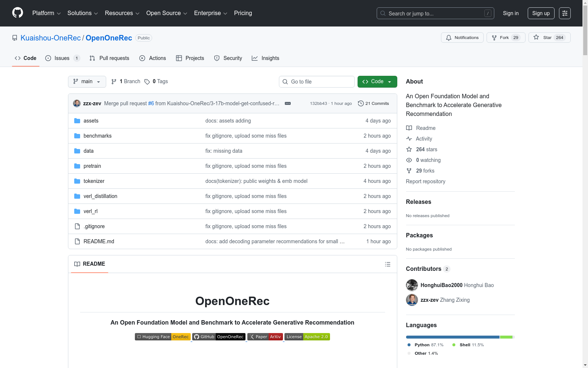Click the book icon beside Readme link

(x=409, y=128)
